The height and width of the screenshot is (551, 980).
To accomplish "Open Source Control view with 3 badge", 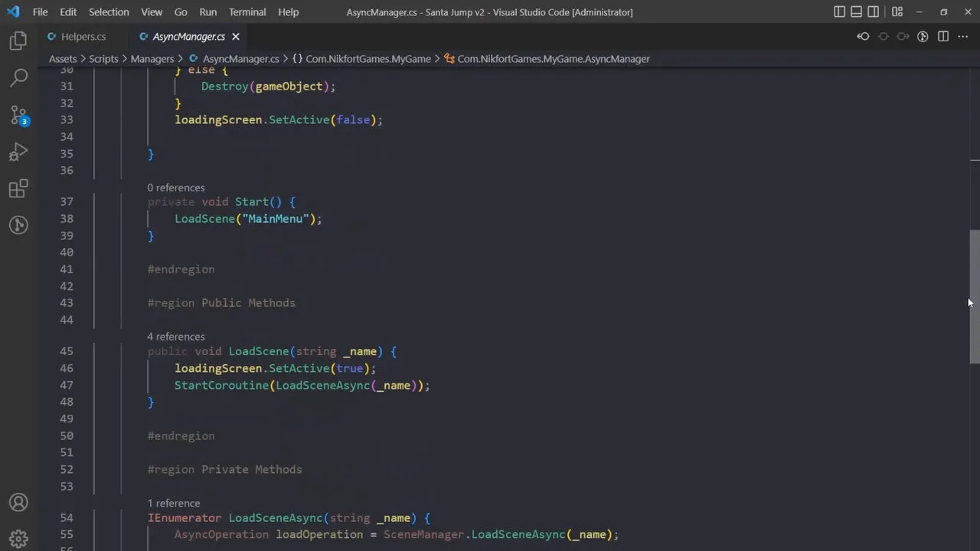I will coord(18,115).
